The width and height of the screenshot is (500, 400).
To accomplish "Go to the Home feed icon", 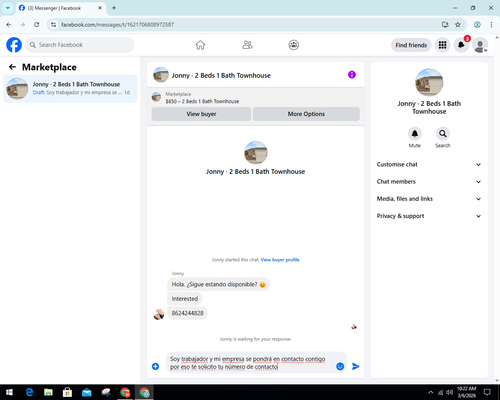I will (x=200, y=45).
